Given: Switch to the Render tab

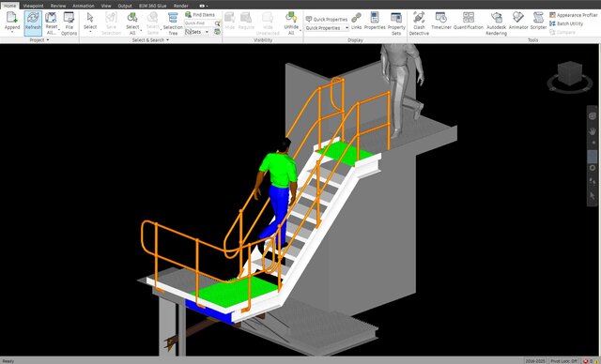Looking at the screenshot, I should coord(181,6).
